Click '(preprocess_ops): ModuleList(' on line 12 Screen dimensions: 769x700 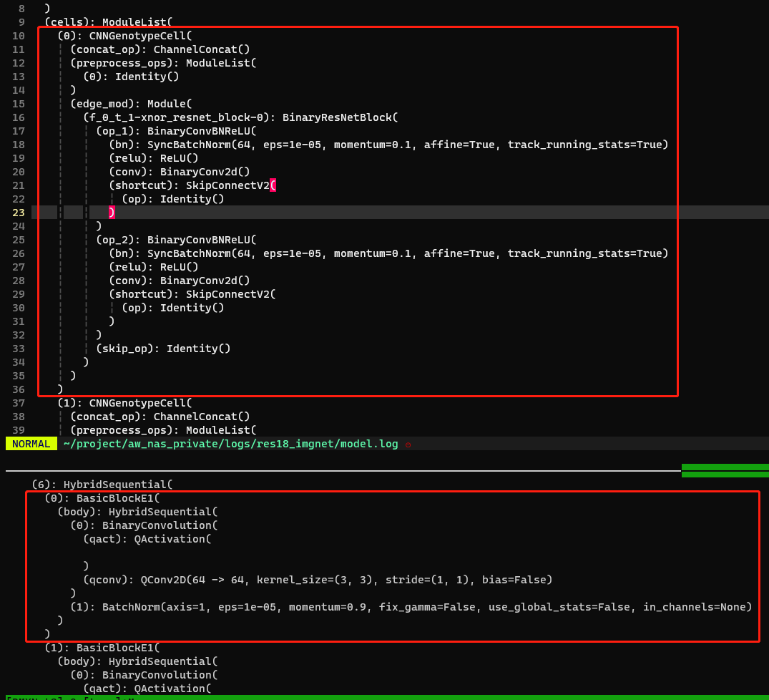tap(163, 63)
